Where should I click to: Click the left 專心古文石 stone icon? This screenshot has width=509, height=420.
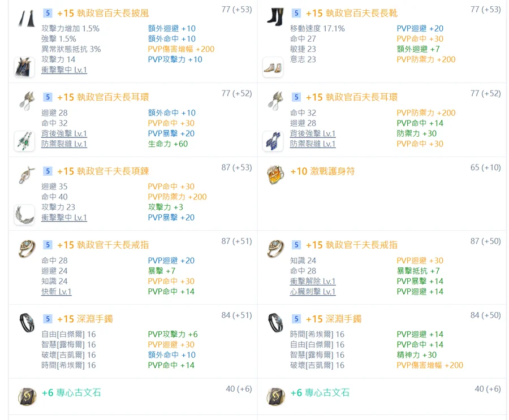point(24,397)
